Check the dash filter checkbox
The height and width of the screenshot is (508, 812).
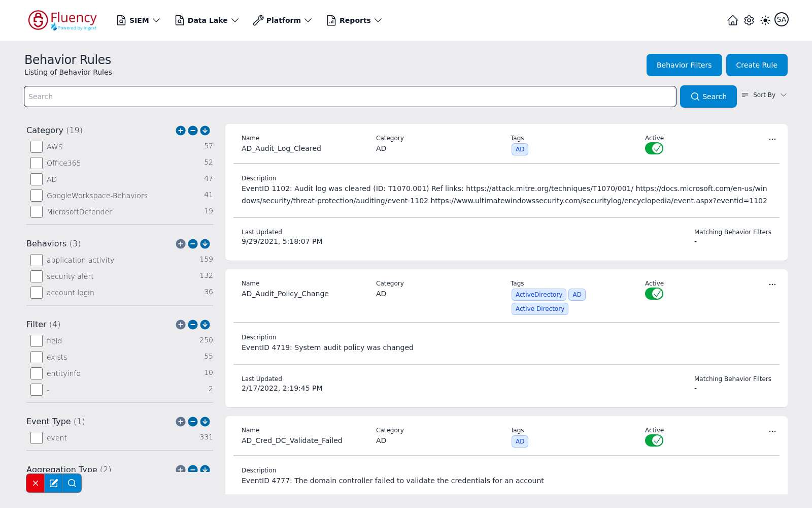pos(37,390)
